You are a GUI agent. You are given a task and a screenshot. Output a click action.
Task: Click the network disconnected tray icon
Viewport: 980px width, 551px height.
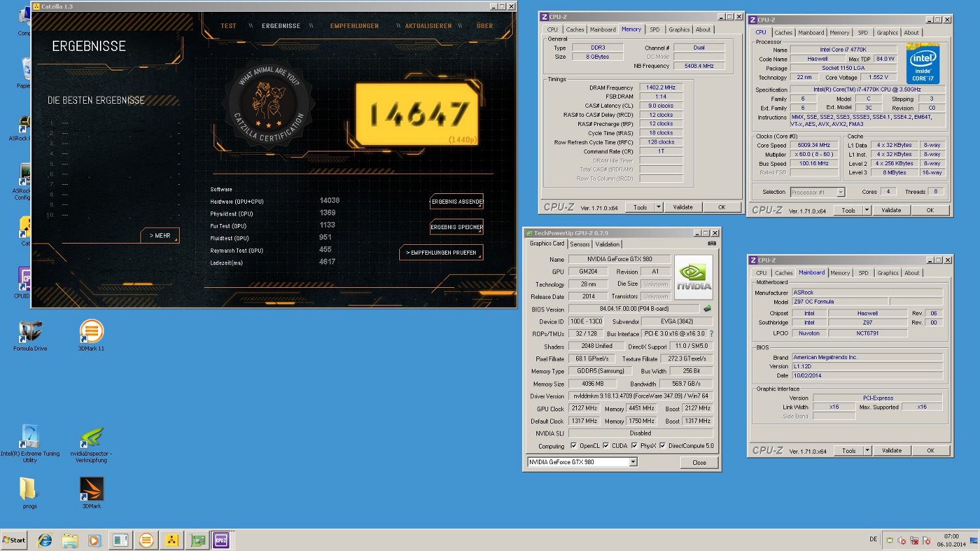(914, 541)
